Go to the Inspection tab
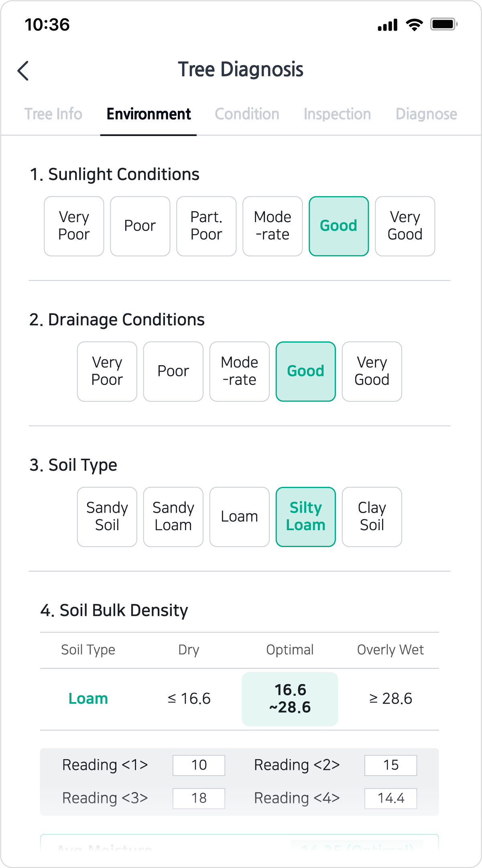Screen dimensions: 482x868 [x=337, y=114]
